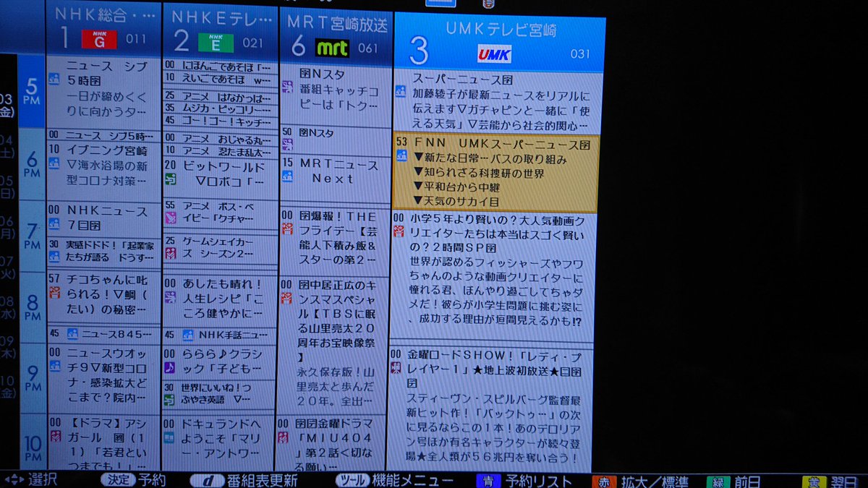Screen dimensions: 868x488
Task: Click the genre icon beside チコちゃんに叱られる
Action: pyautogui.click(x=54, y=293)
